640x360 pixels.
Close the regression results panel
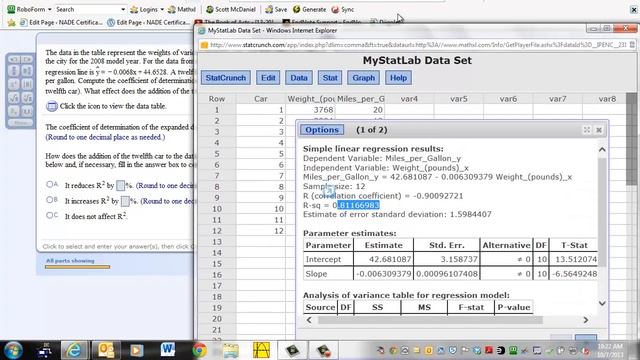coord(599,130)
